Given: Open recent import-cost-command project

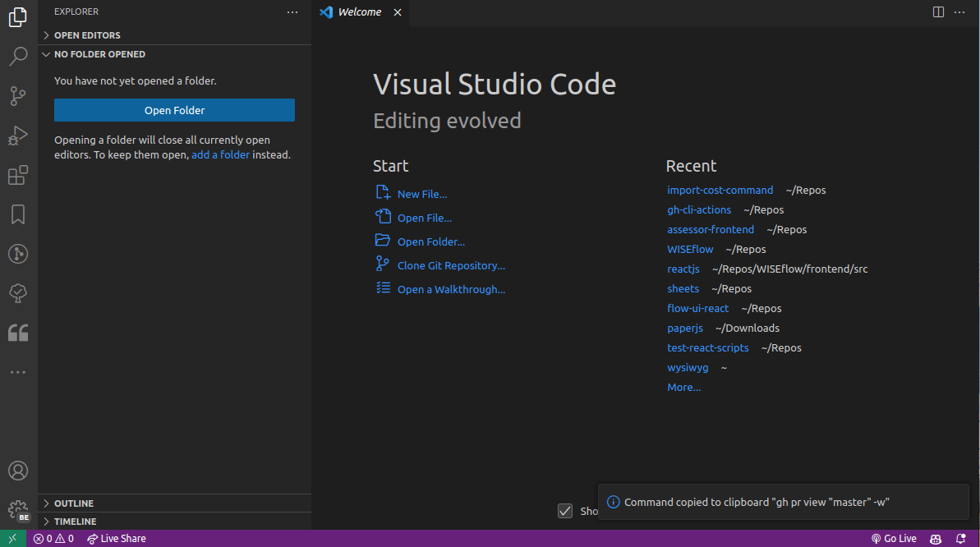Looking at the screenshot, I should pyautogui.click(x=720, y=190).
